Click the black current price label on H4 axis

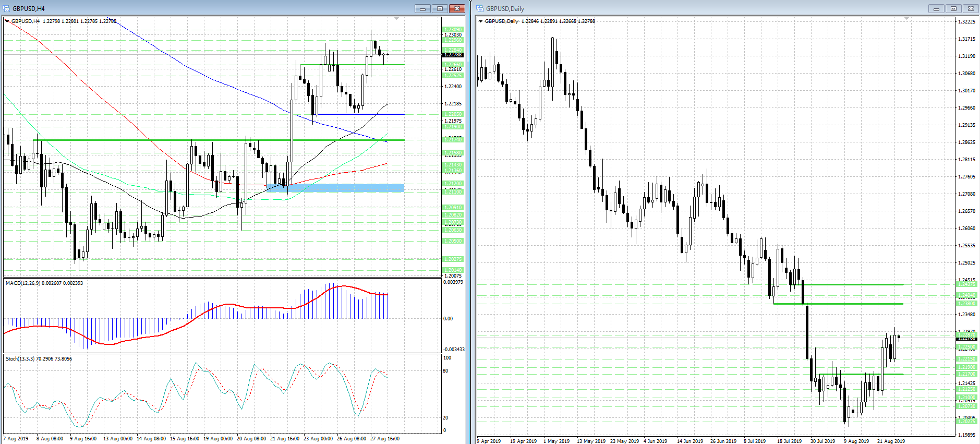[452, 55]
